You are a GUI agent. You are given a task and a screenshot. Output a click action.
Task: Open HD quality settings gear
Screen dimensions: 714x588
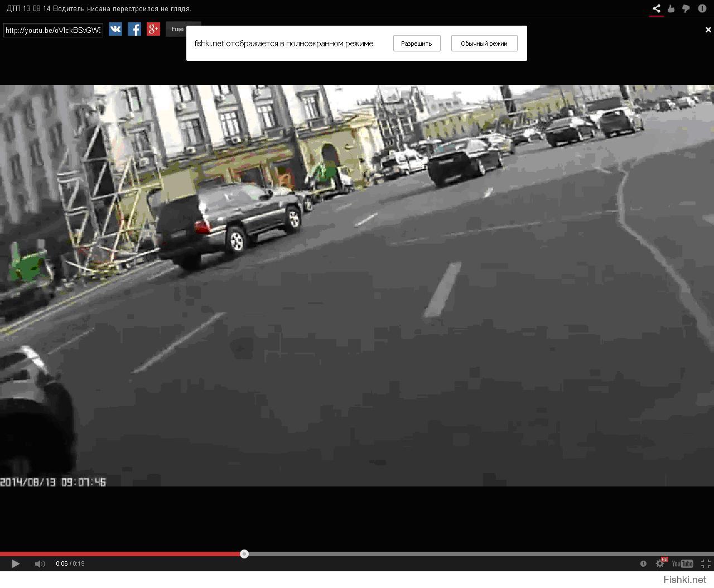coord(660,563)
